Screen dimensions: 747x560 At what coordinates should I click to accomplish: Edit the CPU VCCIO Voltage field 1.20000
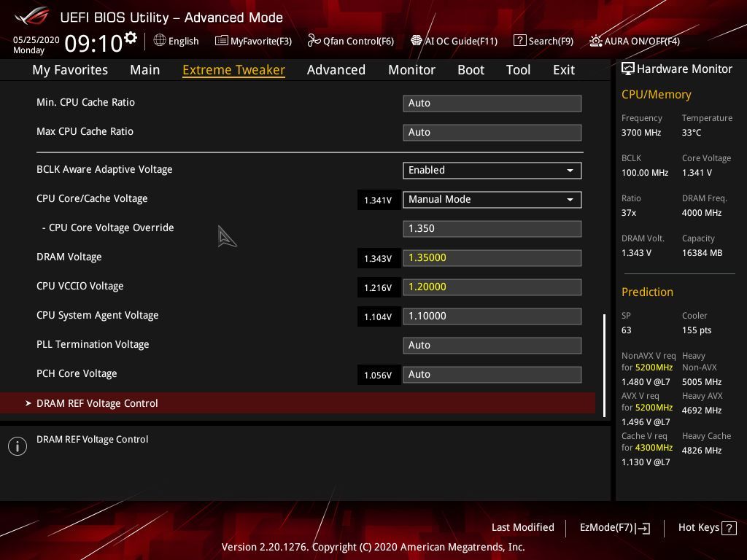pyautogui.click(x=492, y=287)
